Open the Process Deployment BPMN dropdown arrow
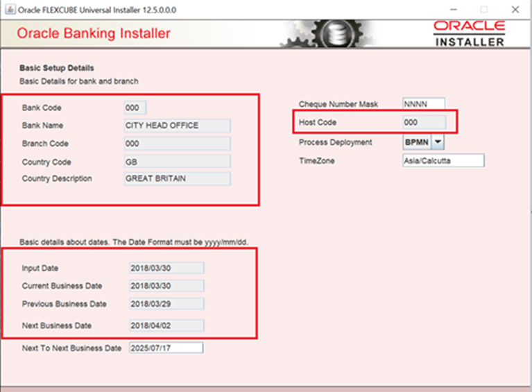This screenshot has height=392, width=532. pos(438,142)
